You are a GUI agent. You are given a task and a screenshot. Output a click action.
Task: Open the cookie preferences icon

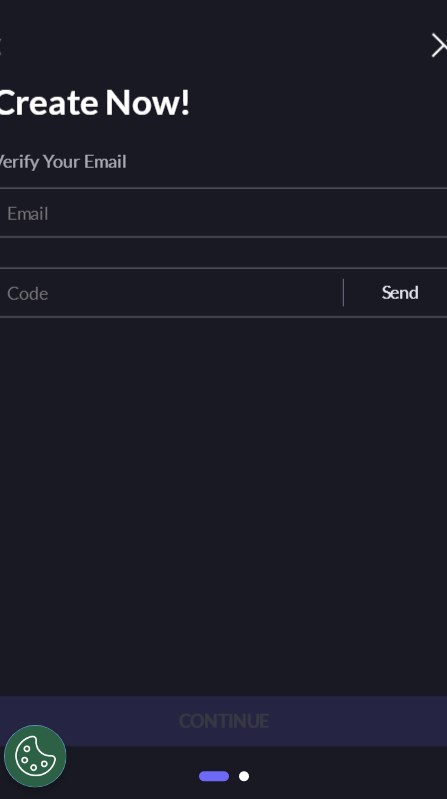tap(35, 756)
